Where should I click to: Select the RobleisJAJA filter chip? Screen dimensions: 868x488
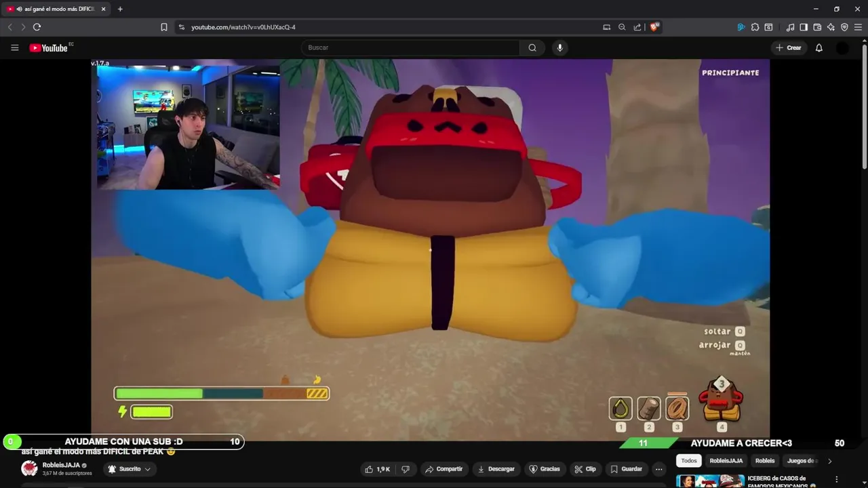[x=726, y=461]
